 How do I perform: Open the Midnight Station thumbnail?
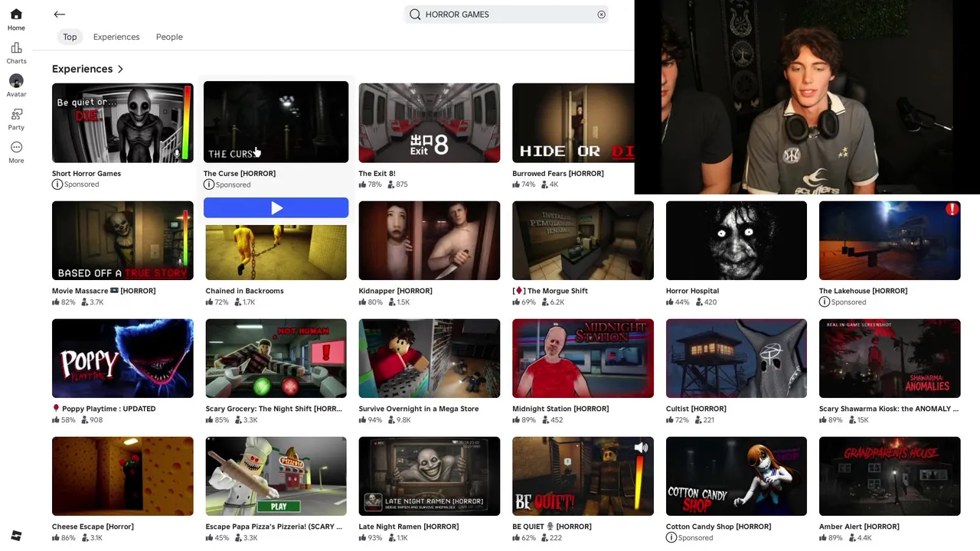(583, 358)
